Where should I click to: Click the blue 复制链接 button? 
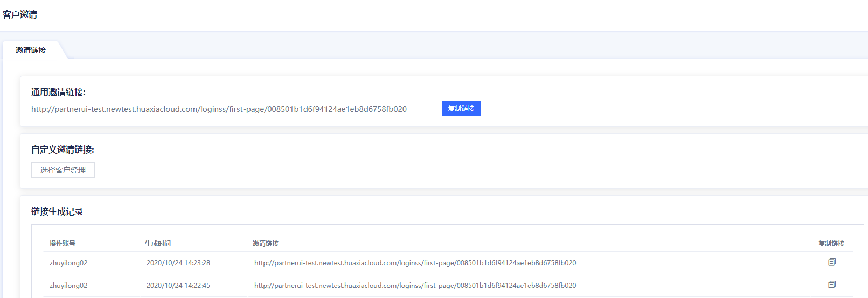tap(461, 108)
